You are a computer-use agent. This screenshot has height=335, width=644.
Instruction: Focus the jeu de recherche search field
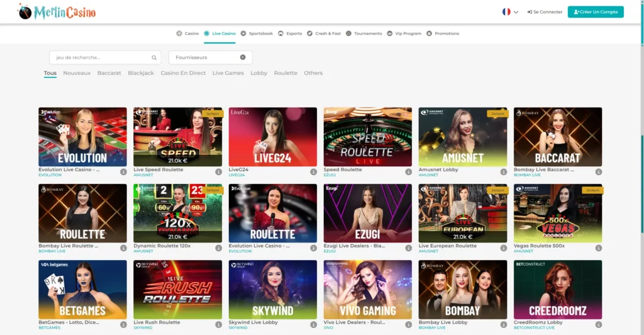click(x=105, y=57)
